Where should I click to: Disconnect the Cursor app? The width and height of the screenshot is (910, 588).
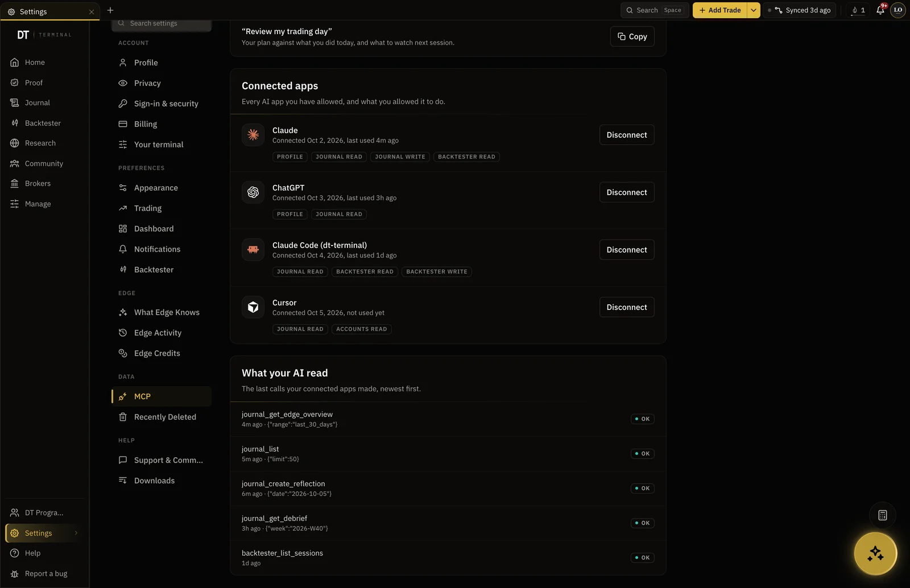[627, 307]
